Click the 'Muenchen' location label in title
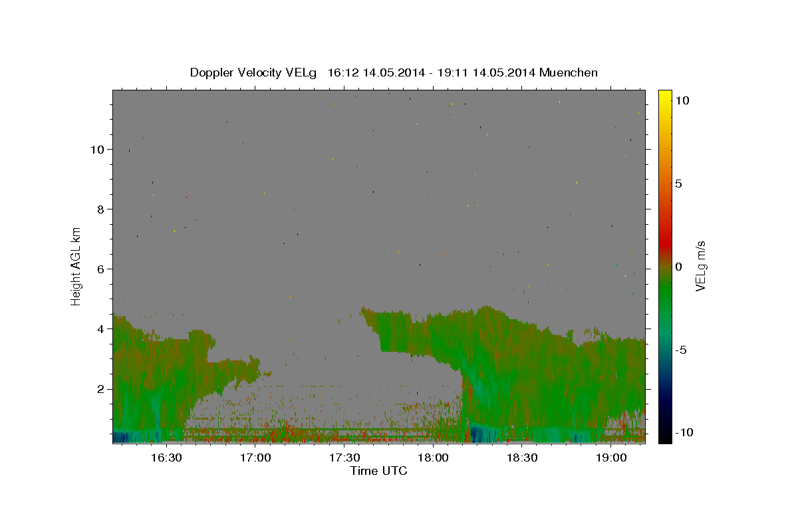 (x=569, y=72)
